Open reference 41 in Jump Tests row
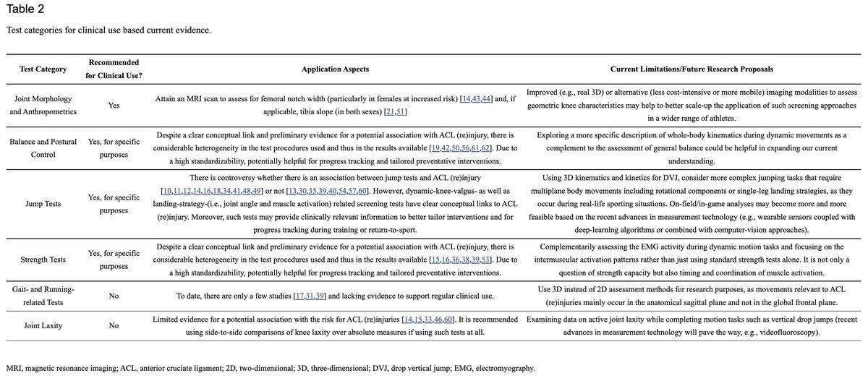 coord(237,191)
